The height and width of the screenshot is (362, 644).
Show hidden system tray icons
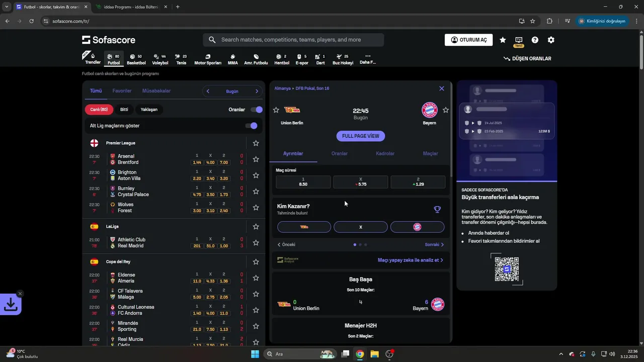(x=561, y=354)
